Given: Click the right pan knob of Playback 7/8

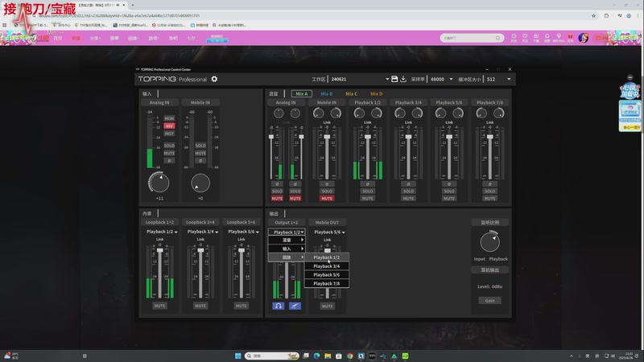Looking at the screenshot, I should [x=498, y=113].
